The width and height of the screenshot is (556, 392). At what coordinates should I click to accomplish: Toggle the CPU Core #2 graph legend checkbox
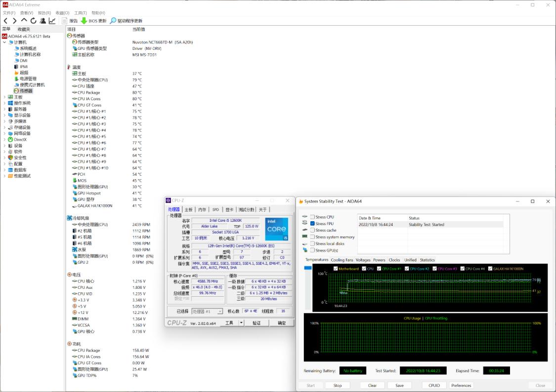tap(406, 269)
